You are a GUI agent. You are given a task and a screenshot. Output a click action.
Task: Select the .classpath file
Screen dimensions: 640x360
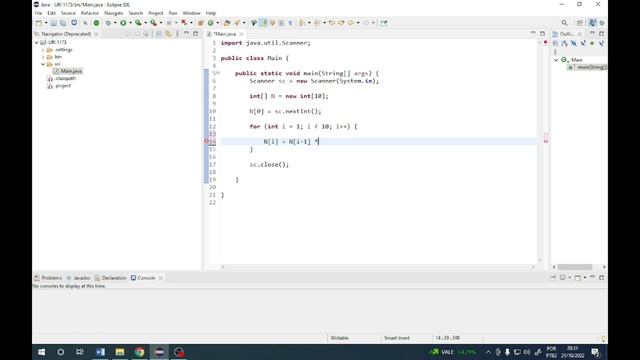click(x=62, y=79)
